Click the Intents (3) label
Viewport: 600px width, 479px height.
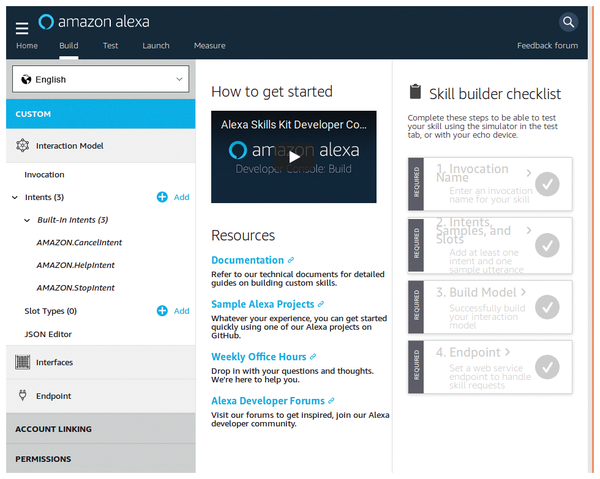(x=44, y=197)
